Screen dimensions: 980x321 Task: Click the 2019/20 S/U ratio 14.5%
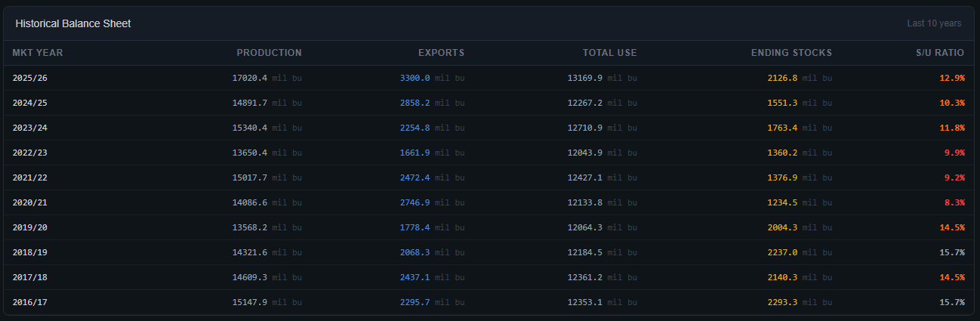point(952,227)
